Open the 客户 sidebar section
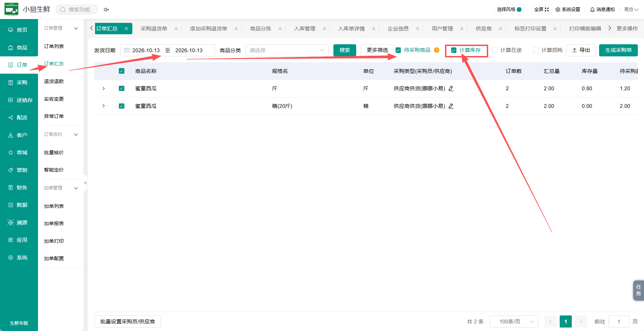 click(19, 135)
